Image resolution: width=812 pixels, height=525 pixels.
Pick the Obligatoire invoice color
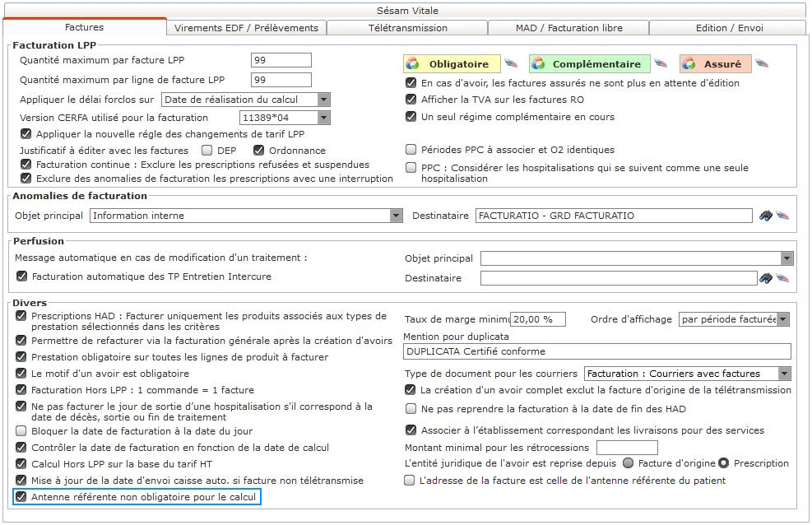coord(452,63)
